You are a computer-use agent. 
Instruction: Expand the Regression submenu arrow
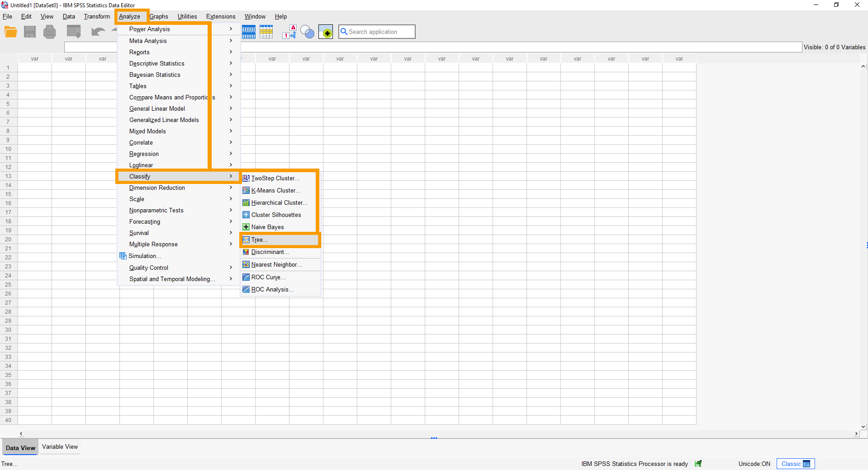click(x=231, y=154)
